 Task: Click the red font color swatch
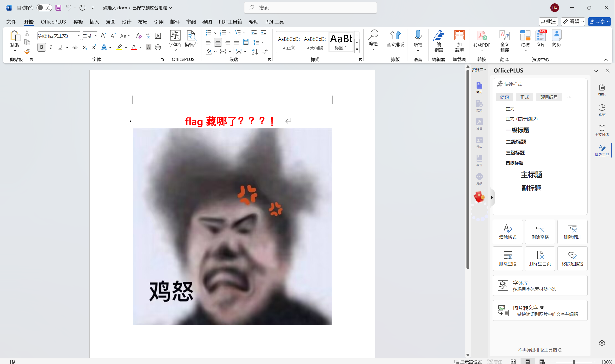134,47
